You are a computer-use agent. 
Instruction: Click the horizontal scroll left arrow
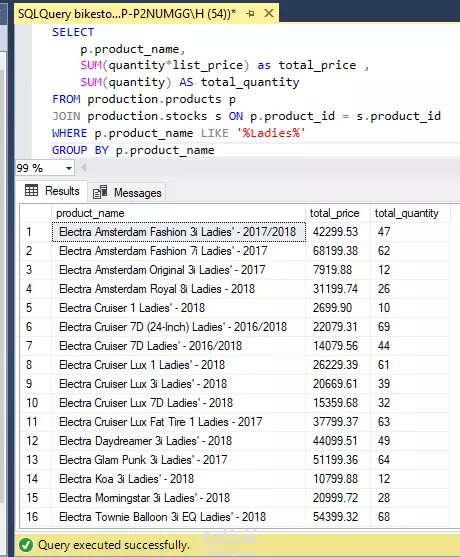pos(84,167)
